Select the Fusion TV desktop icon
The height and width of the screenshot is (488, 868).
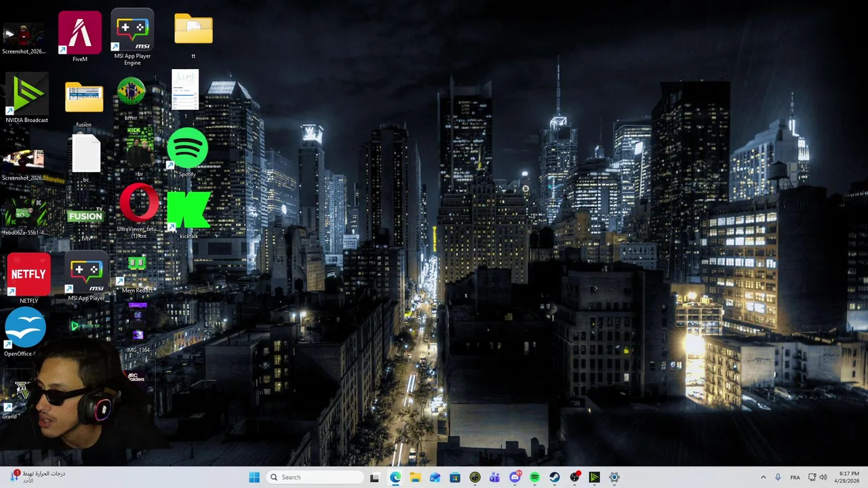[x=85, y=222]
